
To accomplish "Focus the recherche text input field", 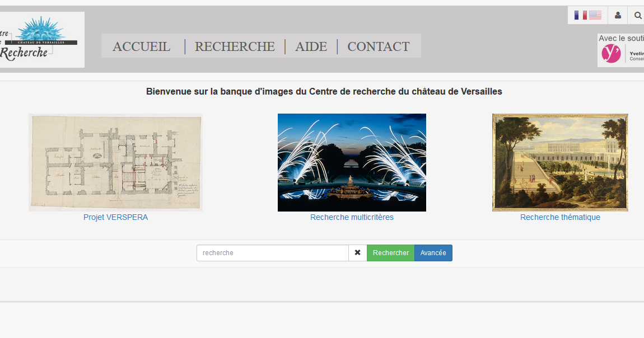I will click(x=272, y=253).
